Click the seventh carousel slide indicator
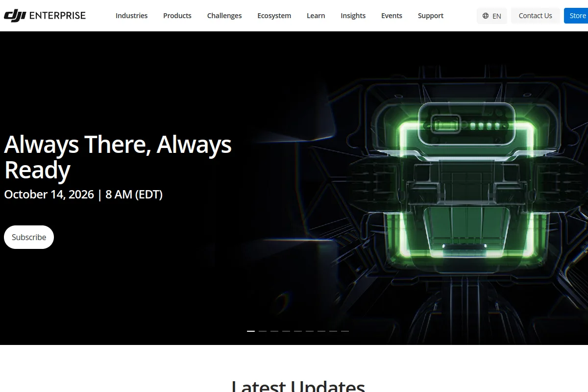588x392 pixels. coord(321,331)
